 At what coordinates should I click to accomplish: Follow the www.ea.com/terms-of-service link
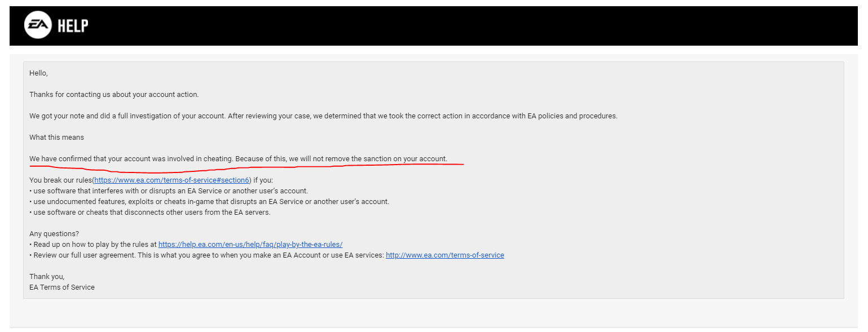[445, 255]
